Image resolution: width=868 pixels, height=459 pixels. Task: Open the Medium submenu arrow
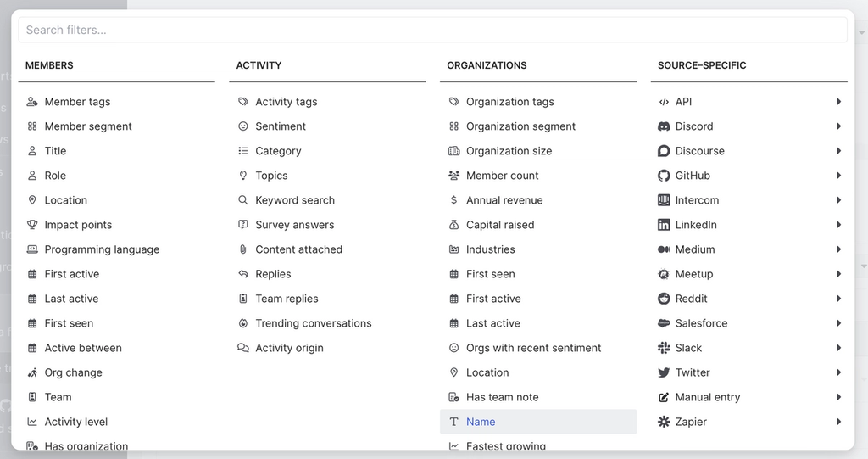(x=838, y=249)
